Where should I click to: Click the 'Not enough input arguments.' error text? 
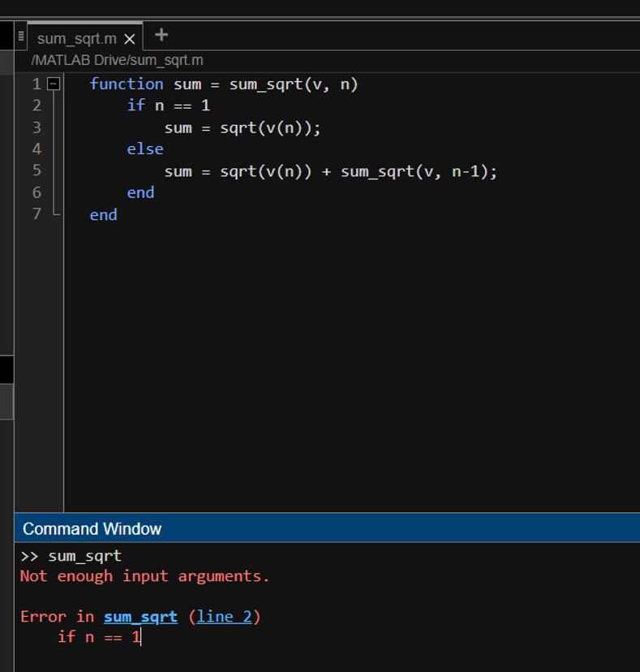(x=145, y=576)
